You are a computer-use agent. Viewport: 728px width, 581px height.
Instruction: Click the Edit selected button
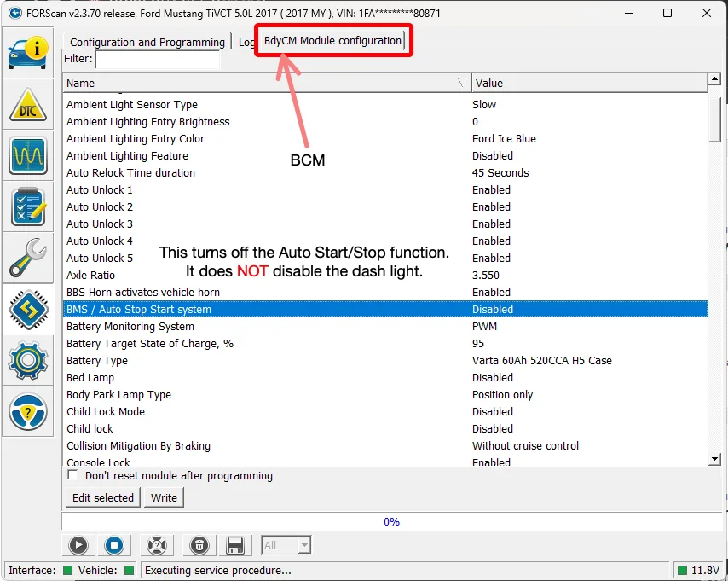[x=102, y=497]
